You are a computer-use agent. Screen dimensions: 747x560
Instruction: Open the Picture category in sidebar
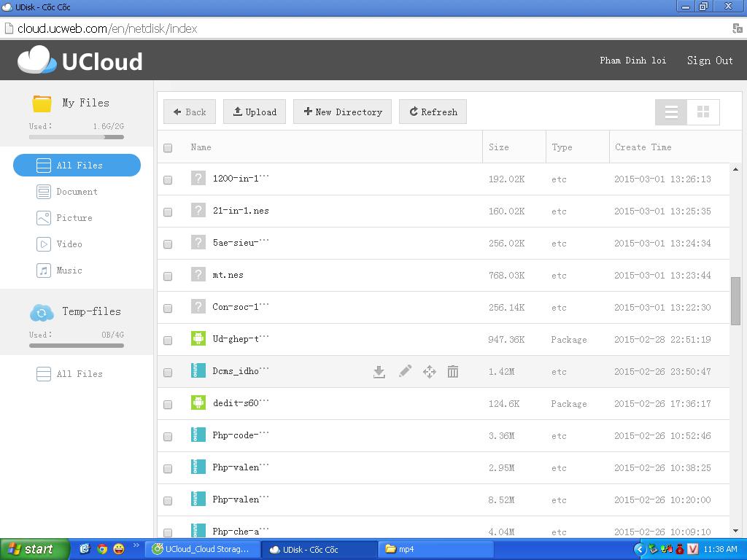tap(74, 218)
